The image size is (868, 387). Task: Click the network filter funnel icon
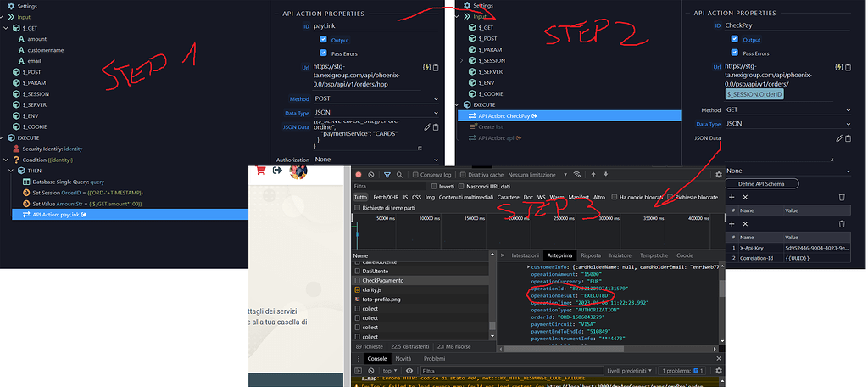tap(387, 175)
